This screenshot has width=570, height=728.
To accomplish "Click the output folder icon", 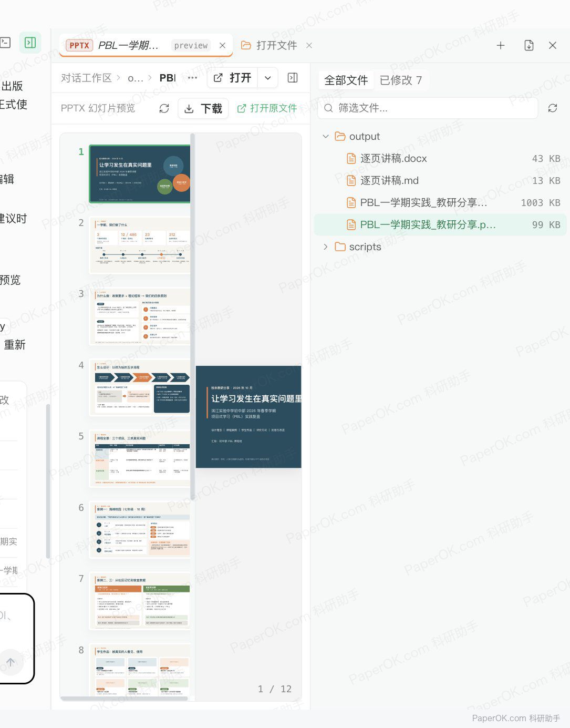I will coord(340,136).
